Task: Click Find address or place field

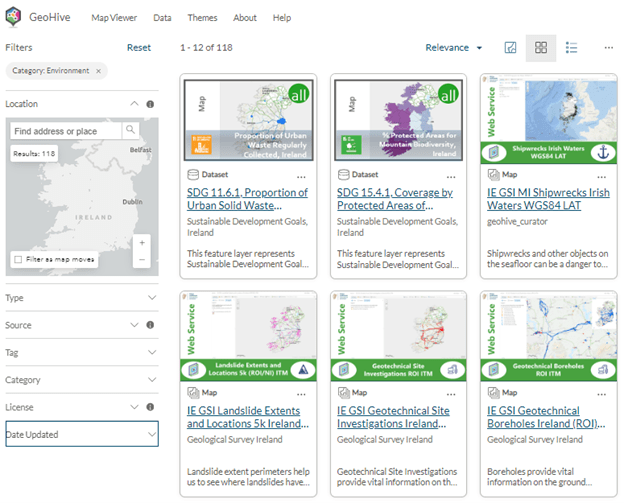Action: pos(66,131)
